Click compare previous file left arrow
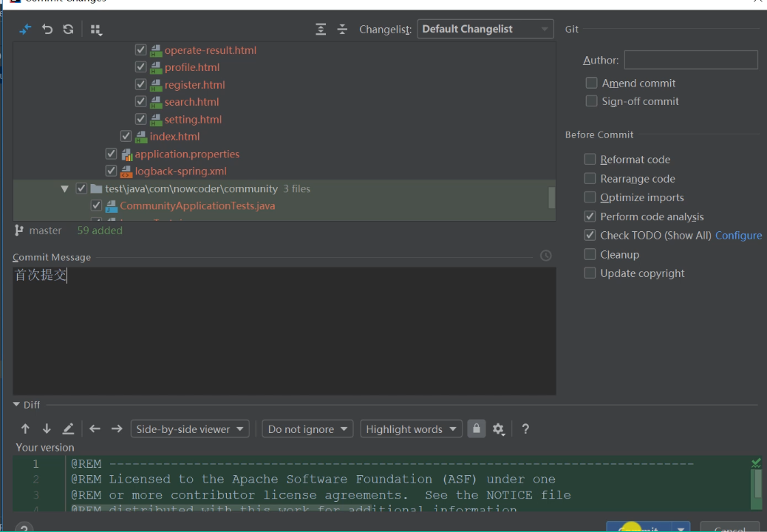The width and height of the screenshot is (767, 532). pyautogui.click(x=95, y=429)
